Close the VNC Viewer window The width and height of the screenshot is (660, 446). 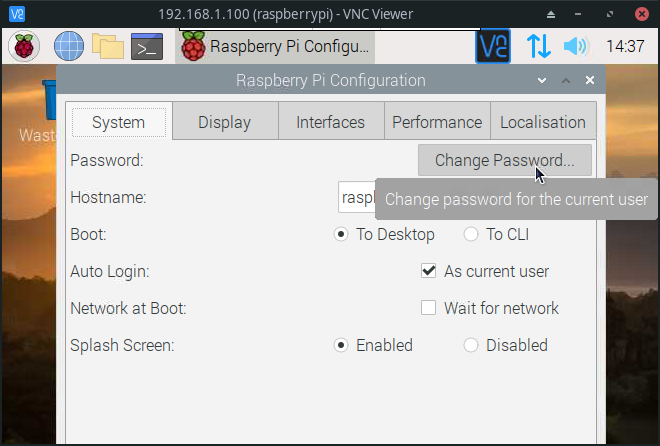[x=641, y=14]
